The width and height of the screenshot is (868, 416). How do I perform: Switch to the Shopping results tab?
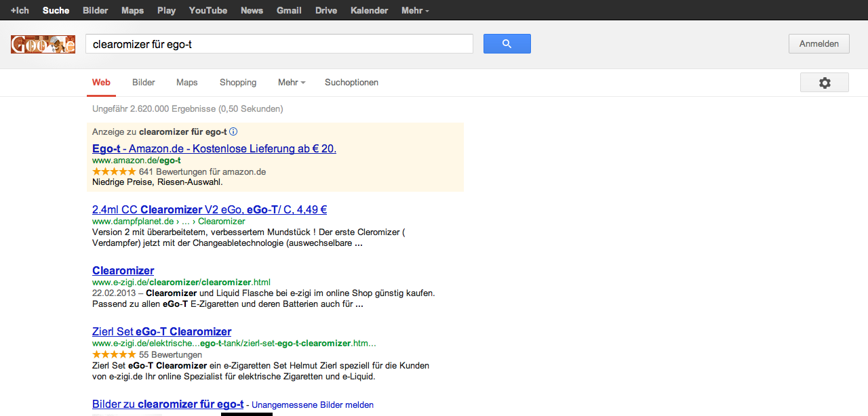point(238,83)
